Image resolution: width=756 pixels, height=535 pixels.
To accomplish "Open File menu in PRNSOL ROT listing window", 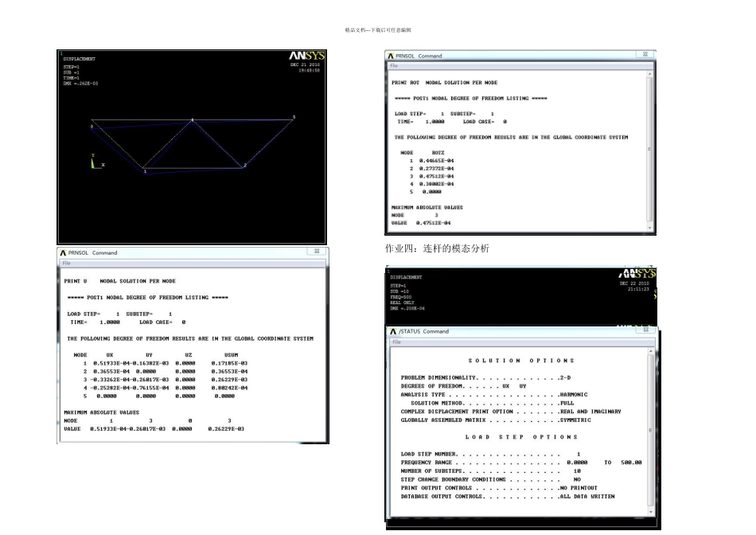I will click(394, 65).
